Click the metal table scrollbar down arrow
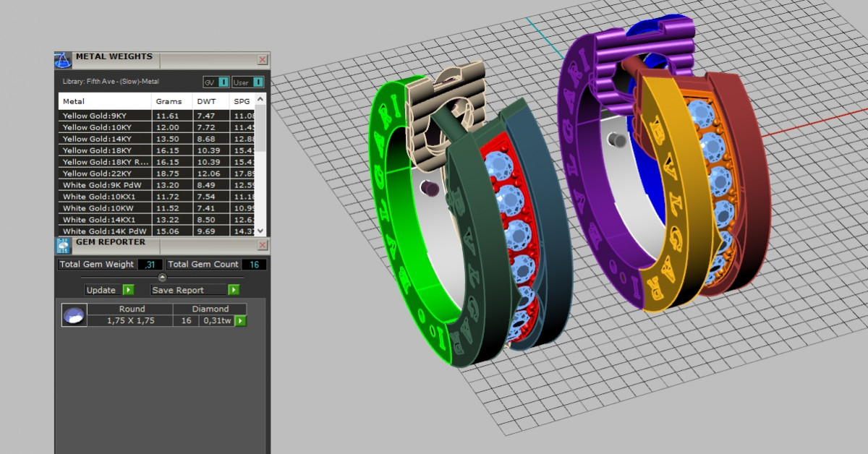Screen dimensions: 868x454 [261, 231]
